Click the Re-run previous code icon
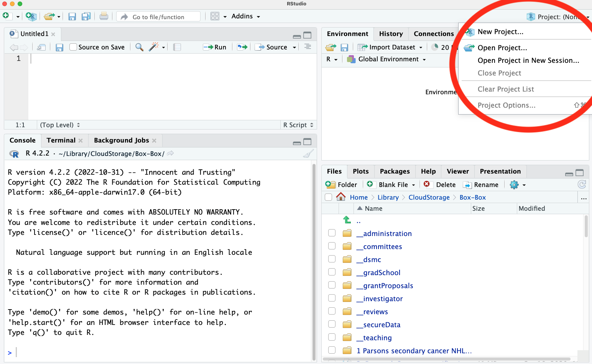 242,47
